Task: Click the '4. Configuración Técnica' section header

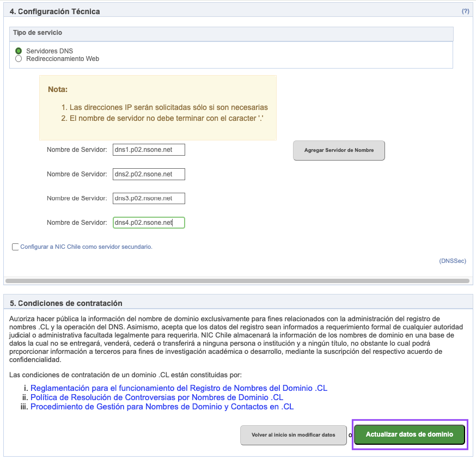Action: (54, 11)
